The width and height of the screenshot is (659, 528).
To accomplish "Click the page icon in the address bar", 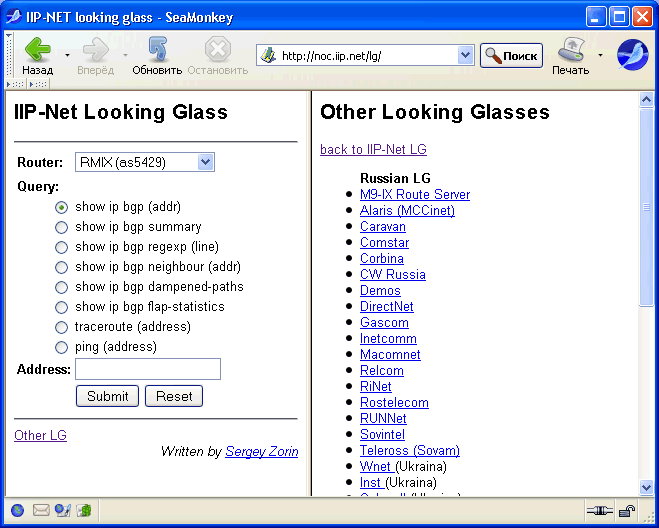I will [x=267, y=55].
